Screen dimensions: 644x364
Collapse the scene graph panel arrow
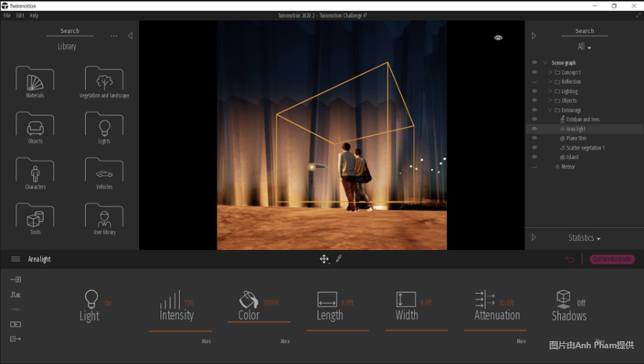click(534, 36)
